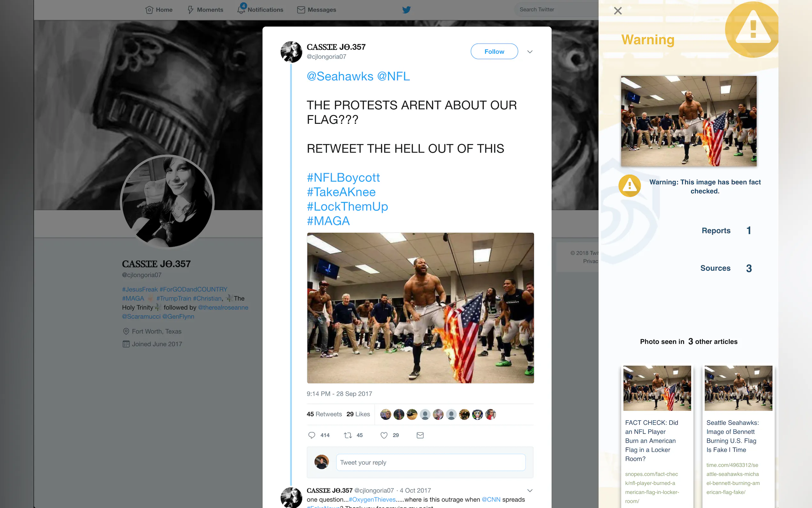
Task: Open the Home tab
Action: tap(159, 10)
